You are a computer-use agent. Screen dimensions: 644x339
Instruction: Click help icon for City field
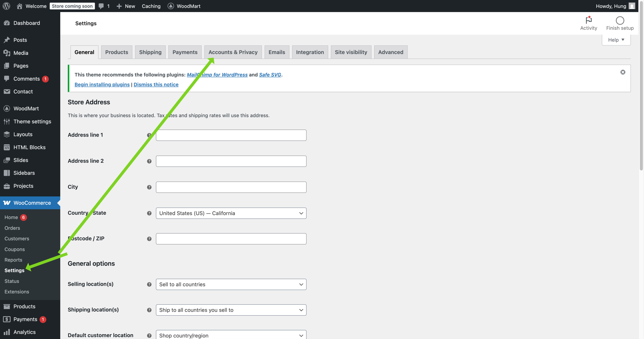(149, 187)
